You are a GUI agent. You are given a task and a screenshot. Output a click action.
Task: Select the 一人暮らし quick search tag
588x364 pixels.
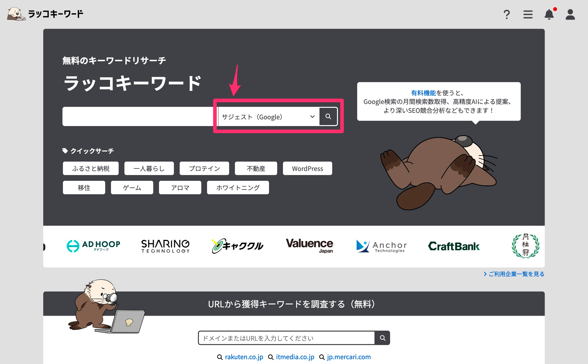click(149, 168)
